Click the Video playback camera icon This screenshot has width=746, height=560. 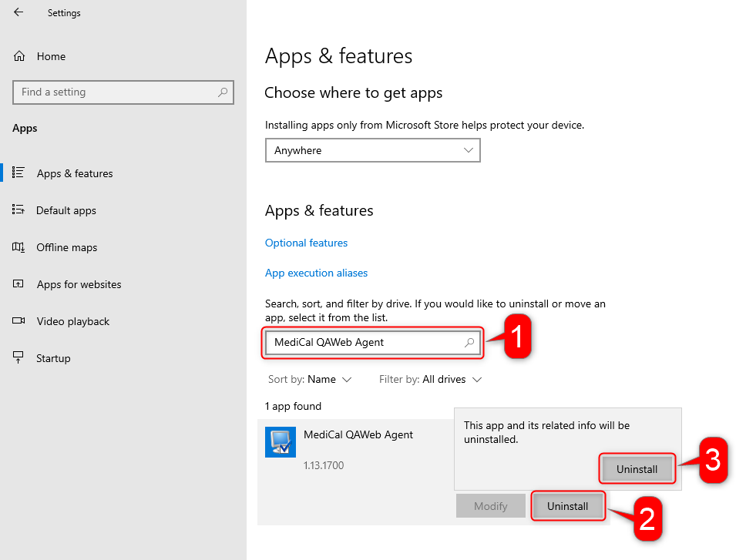pos(18,321)
